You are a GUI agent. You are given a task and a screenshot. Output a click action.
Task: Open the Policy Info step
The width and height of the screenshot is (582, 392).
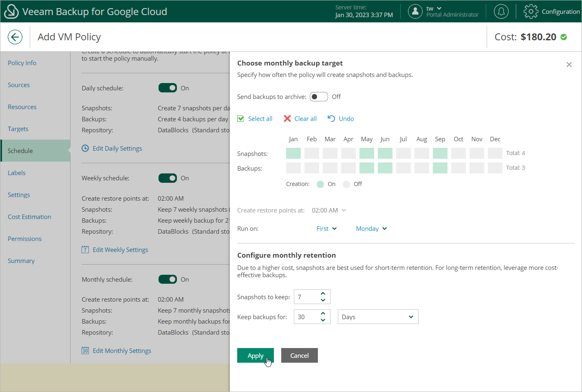[22, 63]
